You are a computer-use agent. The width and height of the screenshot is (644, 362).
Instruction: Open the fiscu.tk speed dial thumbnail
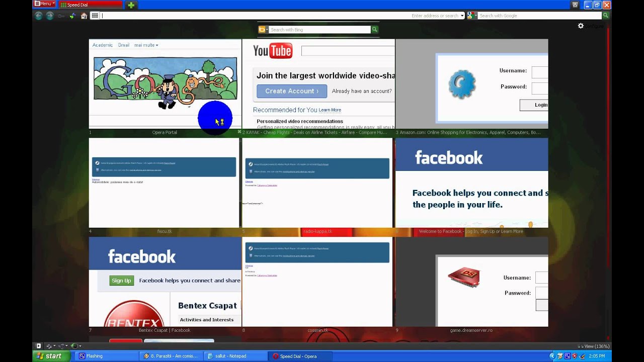(164, 183)
